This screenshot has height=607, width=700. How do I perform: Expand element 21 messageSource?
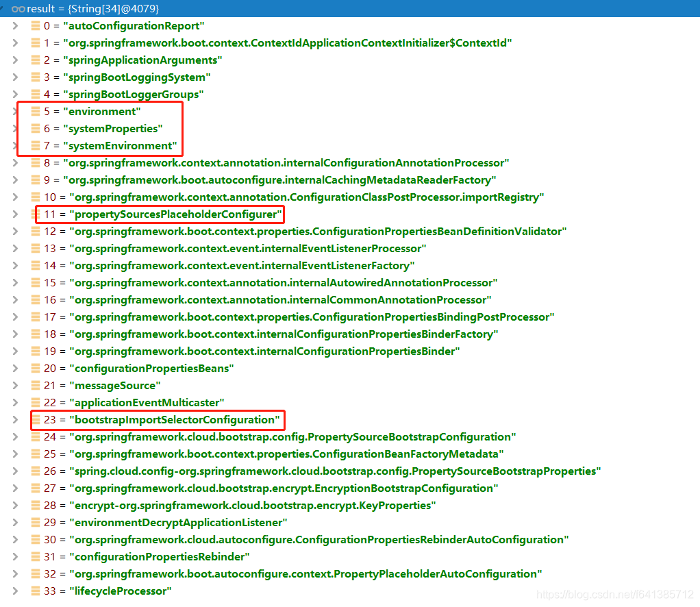[x=15, y=386]
